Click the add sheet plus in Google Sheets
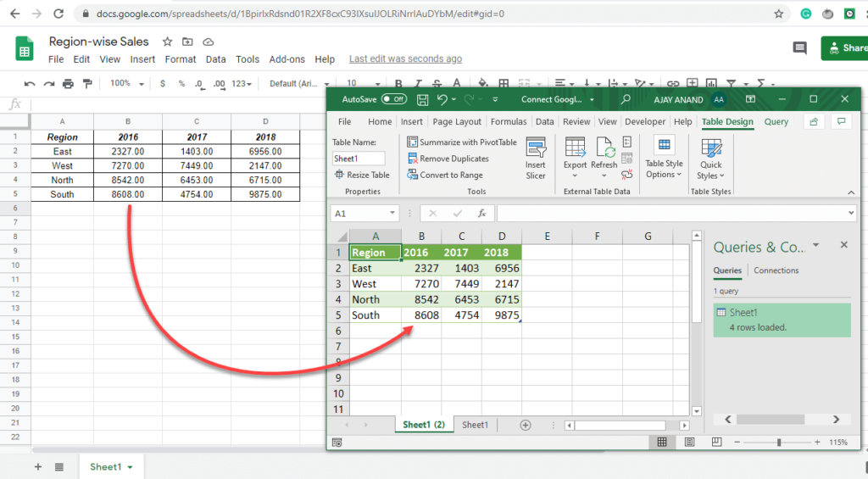Viewport: 868px width, 479px height. tap(37, 467)
